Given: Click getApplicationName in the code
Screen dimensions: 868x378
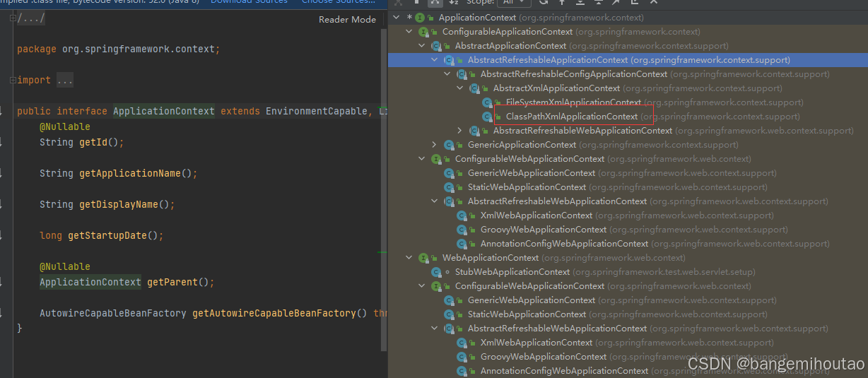Looking at the screenshot, I should coord(130,173).
